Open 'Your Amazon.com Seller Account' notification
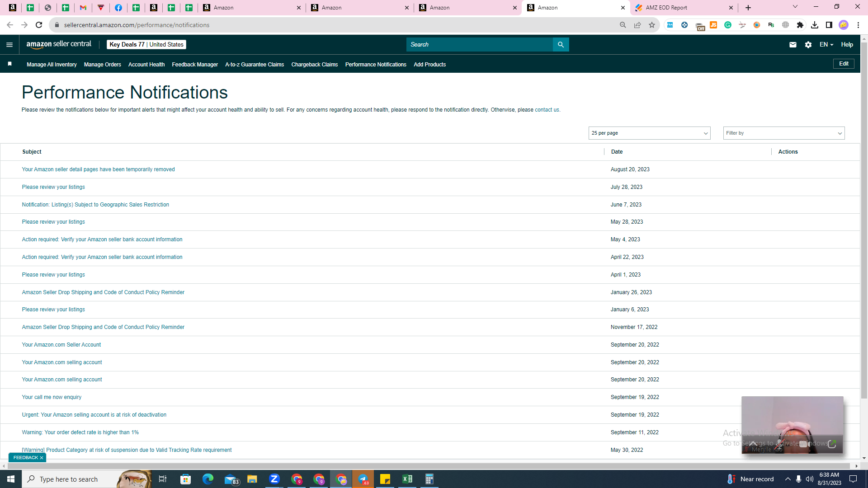 pyautogui.click(x=61, y=345)
